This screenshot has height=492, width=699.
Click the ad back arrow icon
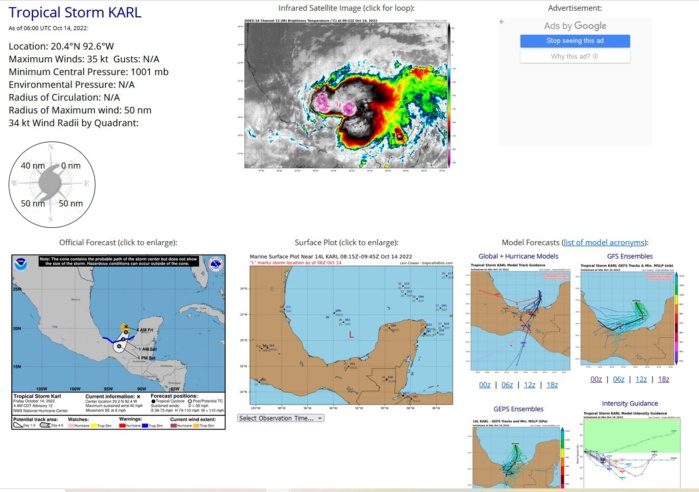[502, 21]
